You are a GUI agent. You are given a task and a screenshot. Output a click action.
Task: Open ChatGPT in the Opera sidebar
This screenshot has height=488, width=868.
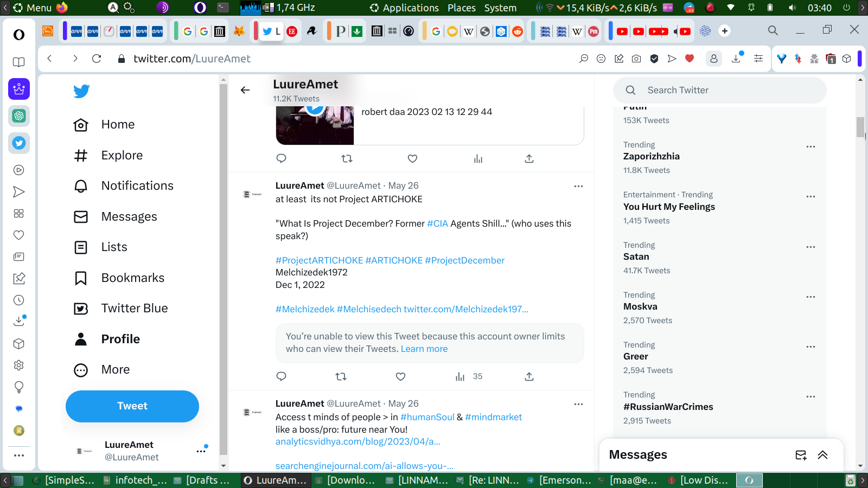tap(19, 116)
